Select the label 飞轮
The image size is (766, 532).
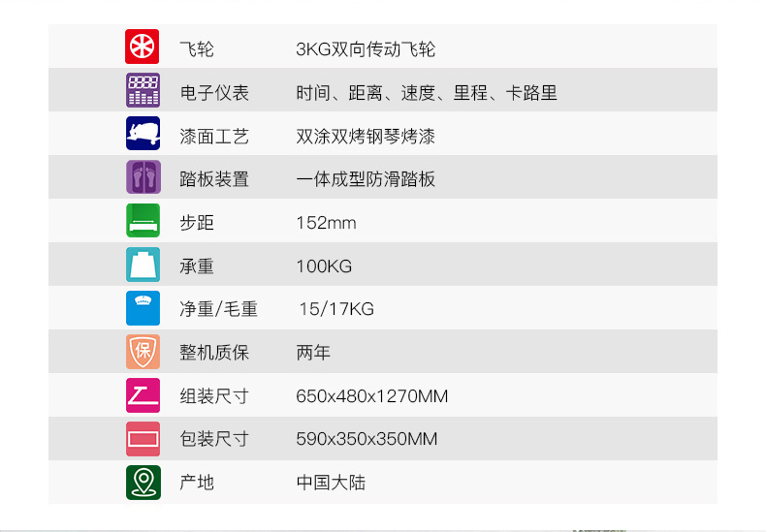click(197, 48)
